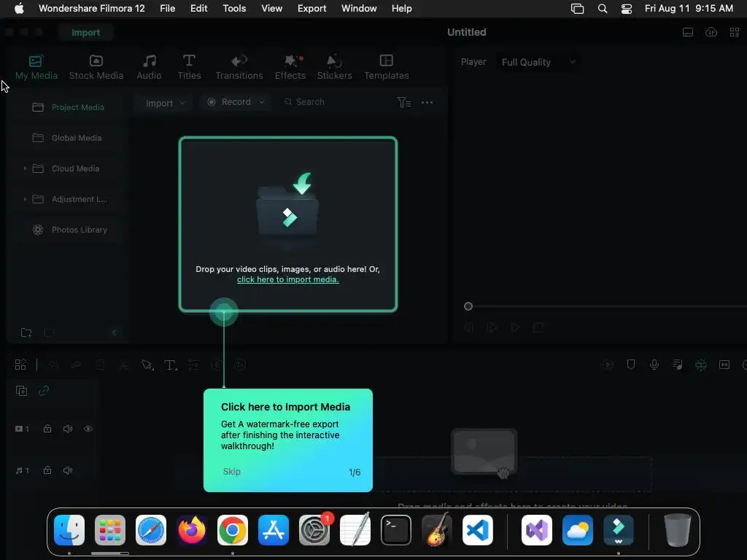Toggle lock on video track 1
747x560 pixels.
point(47,429)
